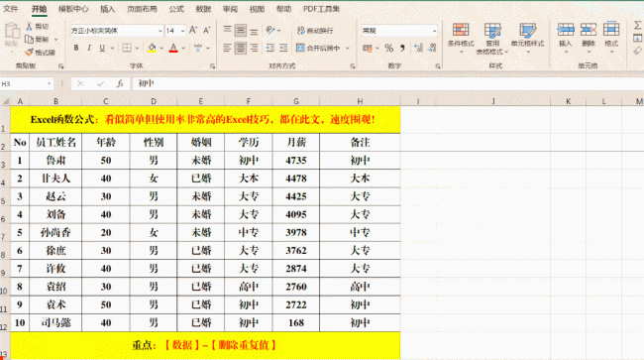Viewport: 644px width, 360px height.
Task: Open the font name dropdown
Action: coord(161,31)
